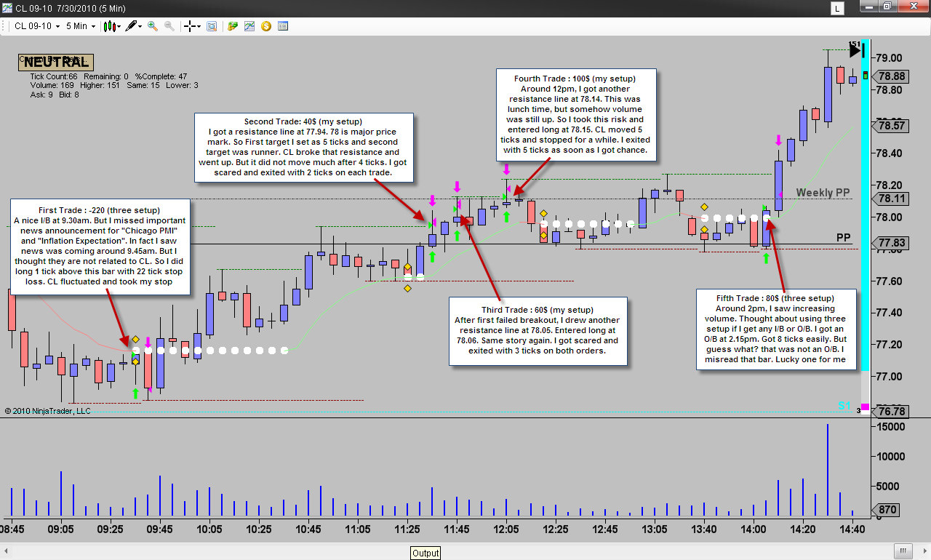Click the 15000 volume axis label
Screen dimensions: 931x560
pyautogui.click(x=891, y=427)
